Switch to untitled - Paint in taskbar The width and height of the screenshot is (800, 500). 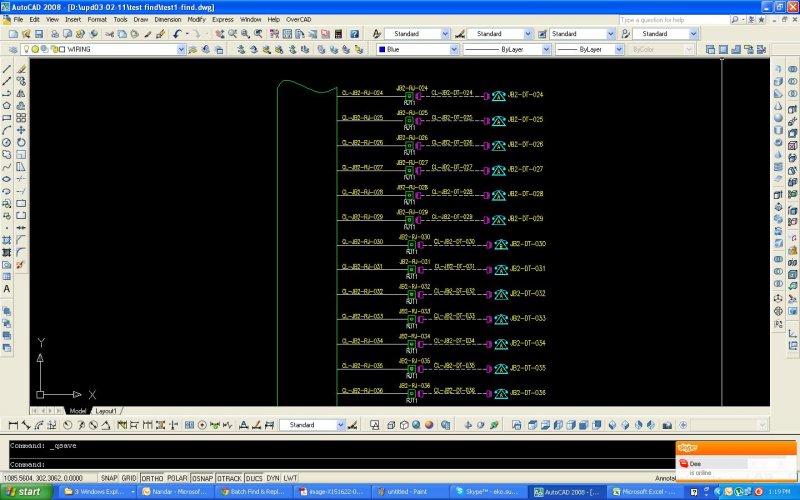406,492
